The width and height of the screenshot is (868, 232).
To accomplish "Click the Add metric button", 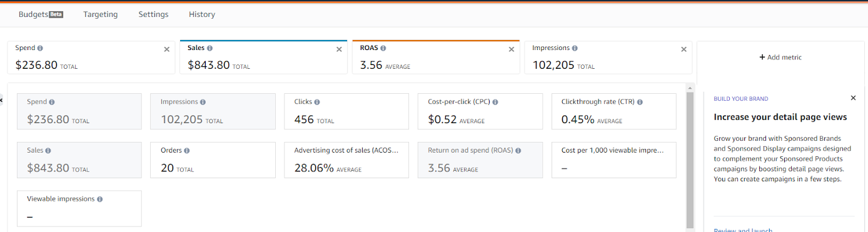I will click(x=780, y=58).
